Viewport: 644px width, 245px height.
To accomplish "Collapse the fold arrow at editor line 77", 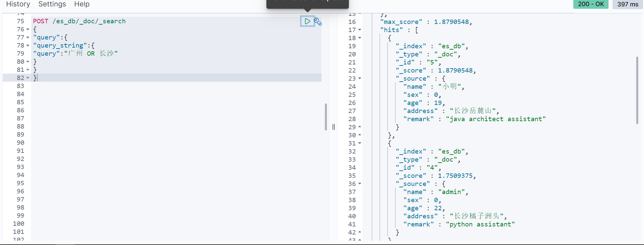I will click(28, 37).
